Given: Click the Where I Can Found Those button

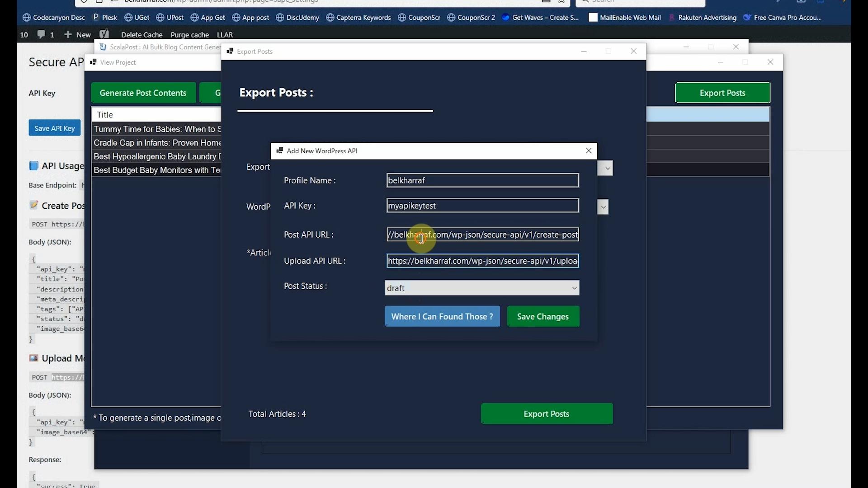Looking at the screenshot, I should click(442, 316).
